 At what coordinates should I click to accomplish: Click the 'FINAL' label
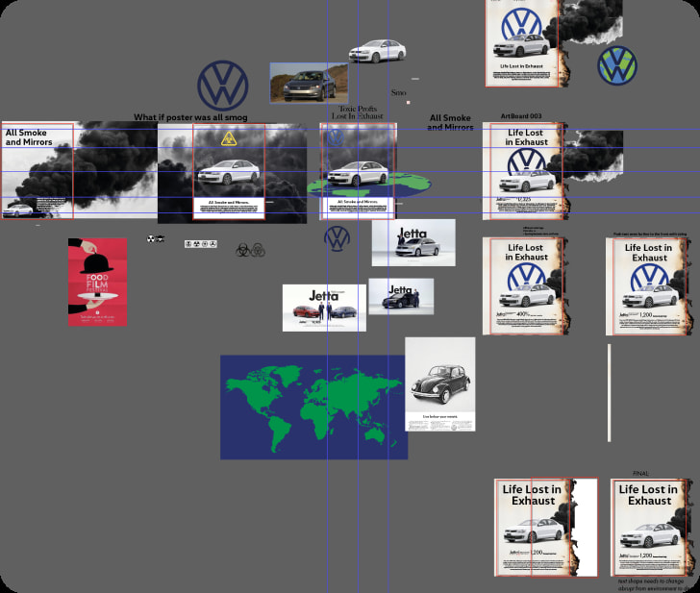pyautogui.click(x=641, y=474)
